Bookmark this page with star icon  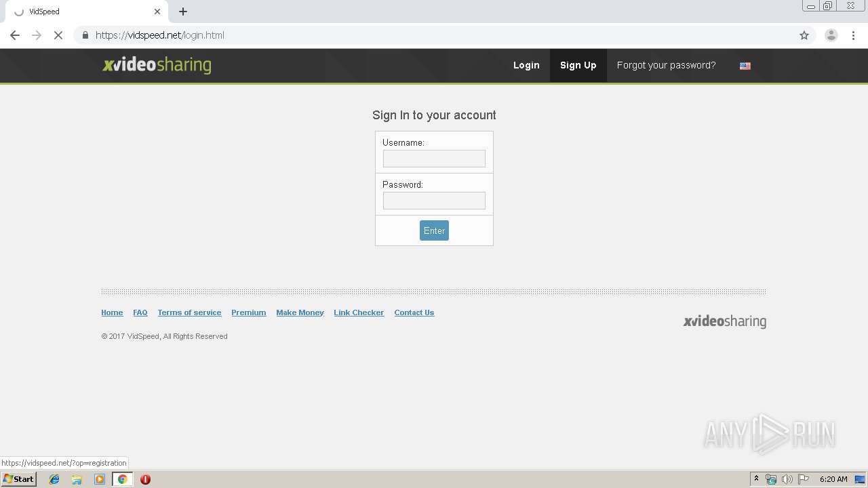804,35
